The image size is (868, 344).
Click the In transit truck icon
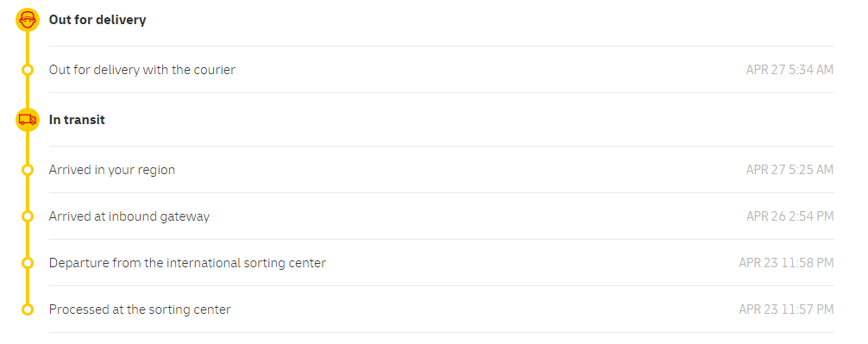(28, 120)
